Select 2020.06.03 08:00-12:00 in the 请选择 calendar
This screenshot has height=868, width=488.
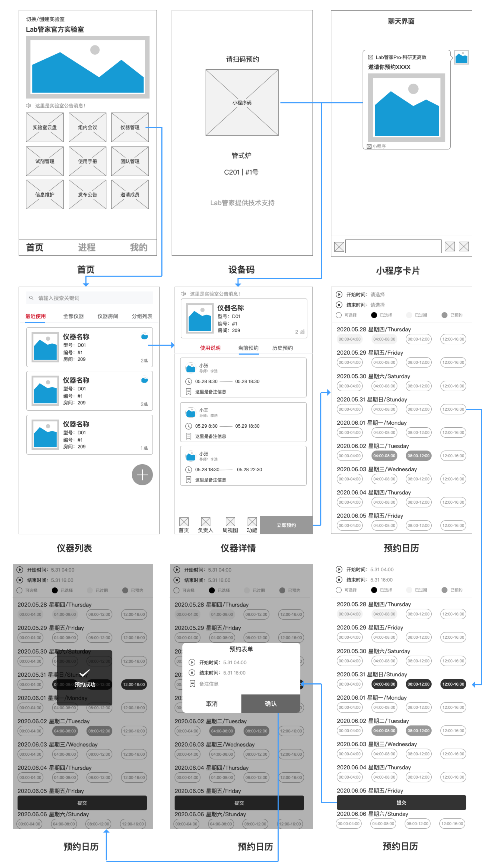coord(419,479)
